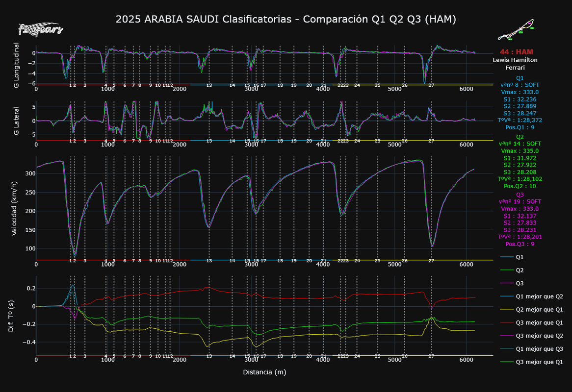This screenshot has height=392, width=572.
Task: Click the 'G Lateral' axis title
Action: (x=16, y=121)
